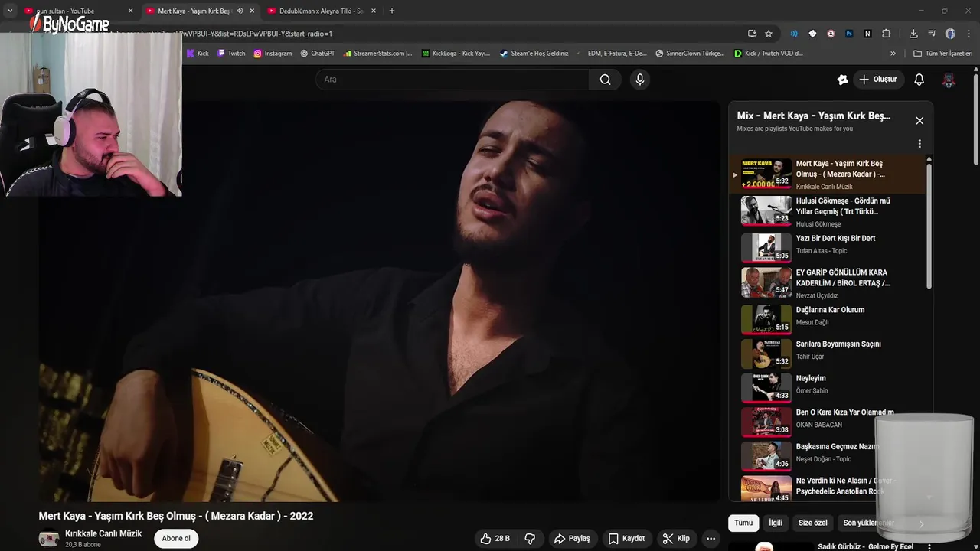The width and height of the screenshot is (980, 551).
Task: Click the install app icon in address bar
Action: (752, 34)
